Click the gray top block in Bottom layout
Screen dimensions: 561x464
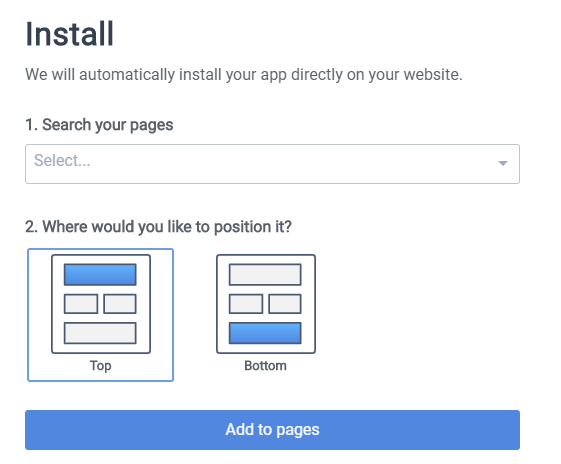pyautogui.click(x=265, y=274)
